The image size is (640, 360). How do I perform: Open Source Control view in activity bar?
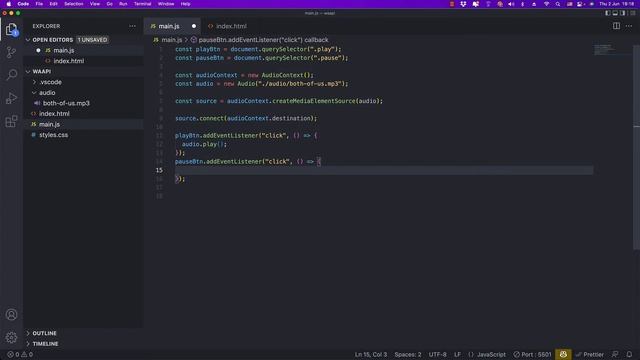pyautogui.click(x=11, y=52)
